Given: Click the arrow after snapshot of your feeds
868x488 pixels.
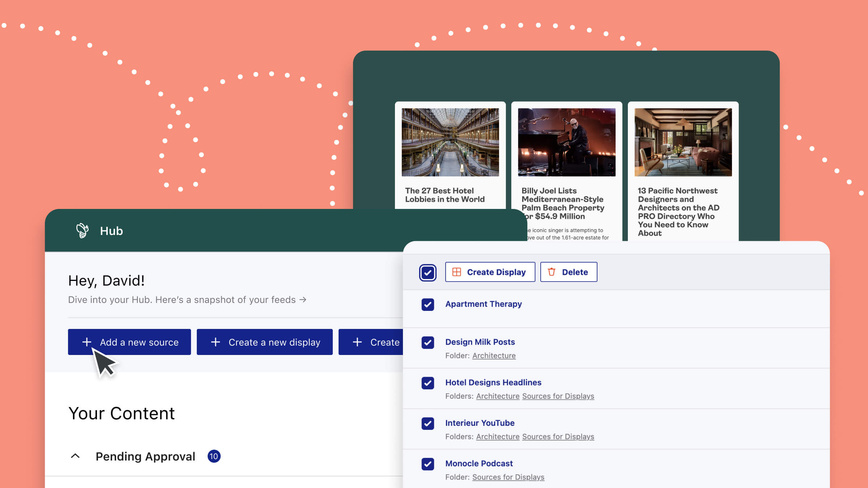Looking at the screenshot, I should 303,300.
